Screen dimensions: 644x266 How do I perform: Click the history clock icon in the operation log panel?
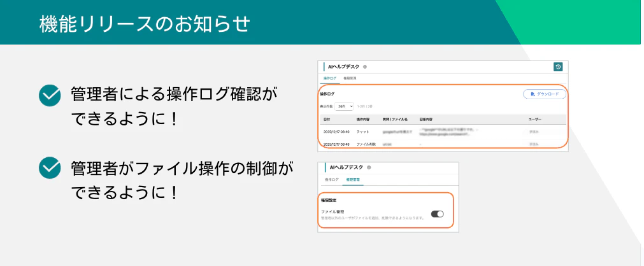[558, 67]
